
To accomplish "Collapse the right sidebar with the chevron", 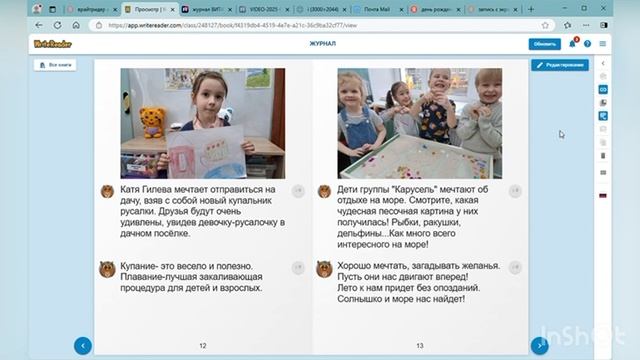I will point(603,64).
